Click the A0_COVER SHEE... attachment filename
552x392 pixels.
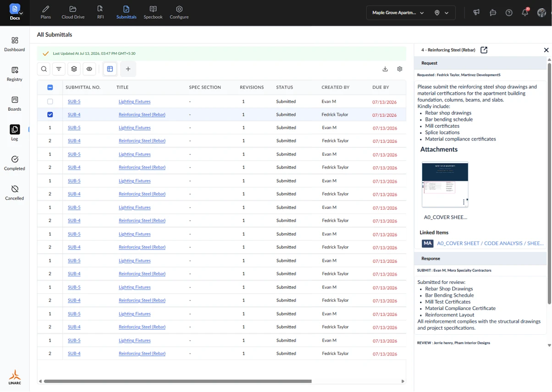[446, 218]
